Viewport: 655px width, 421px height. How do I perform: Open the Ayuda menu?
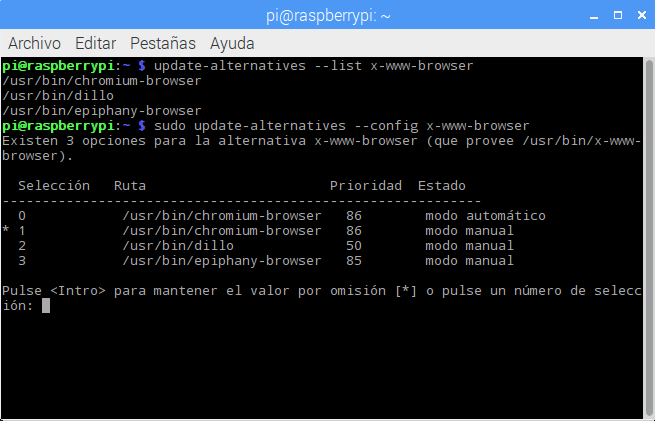(x=232, y=44)
